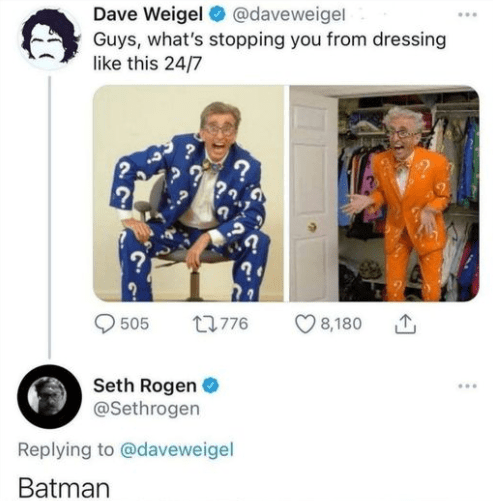Screen dimensions: 493x501
Task: Tap the share upload icon
Action: click(x=405, y=324)
